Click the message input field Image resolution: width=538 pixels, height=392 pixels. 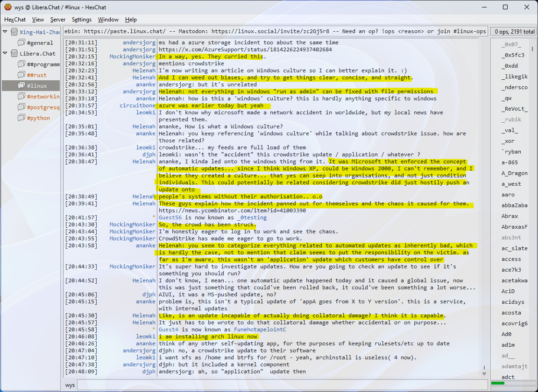(280, 385)
